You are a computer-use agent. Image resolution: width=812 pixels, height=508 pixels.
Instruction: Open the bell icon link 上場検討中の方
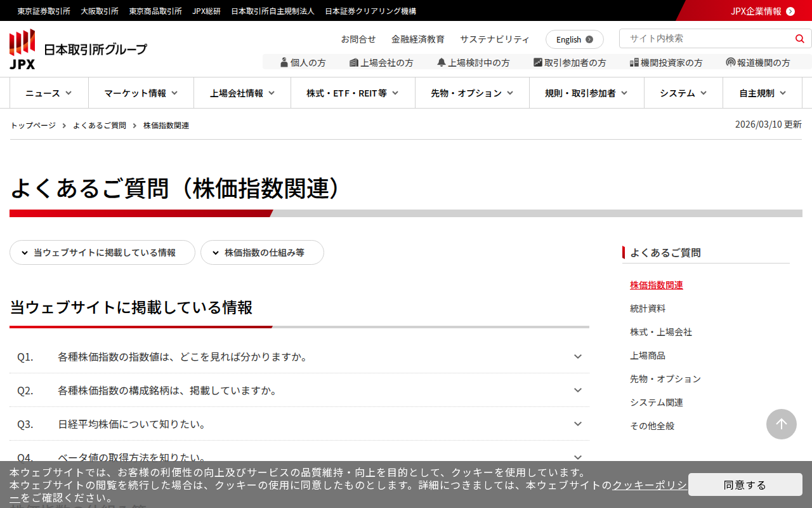(x=473, y=63)
